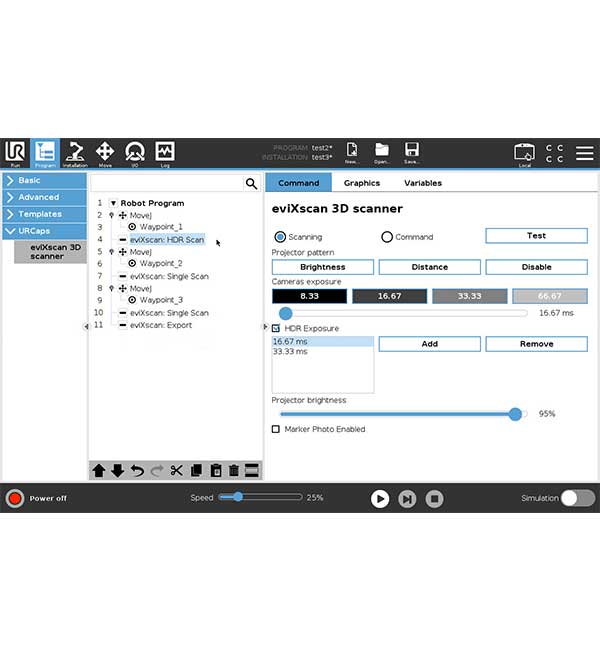This screenshot has height=650, width=600.
Task: Select eviXscan 3D scanner URCap item
Action: click(51, 252)
